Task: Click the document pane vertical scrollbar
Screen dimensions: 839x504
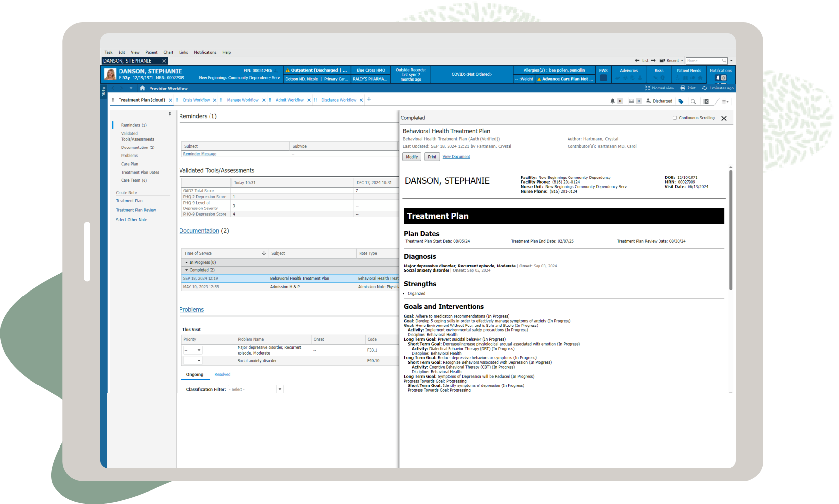Action: click(x=731, y=230)
